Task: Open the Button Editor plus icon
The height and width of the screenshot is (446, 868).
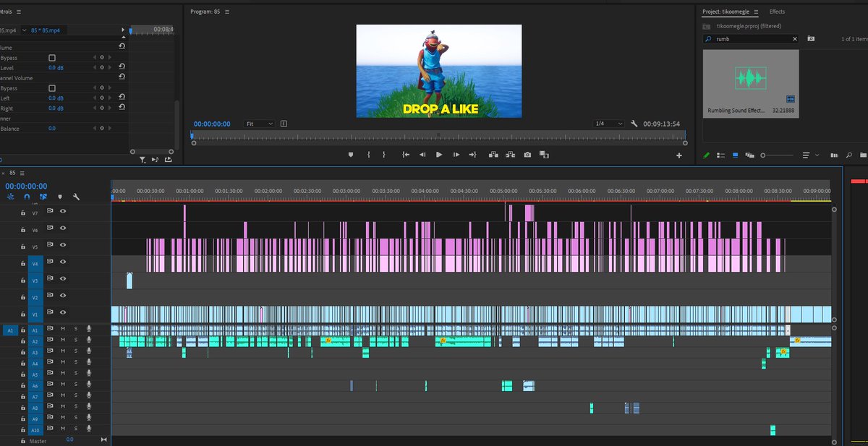Action: coord(678,155)
